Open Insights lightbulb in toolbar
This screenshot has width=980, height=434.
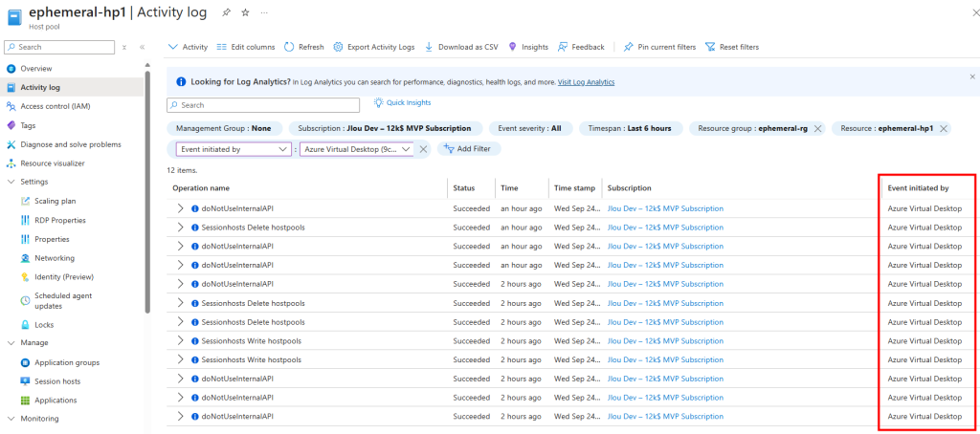click(513, 47)
